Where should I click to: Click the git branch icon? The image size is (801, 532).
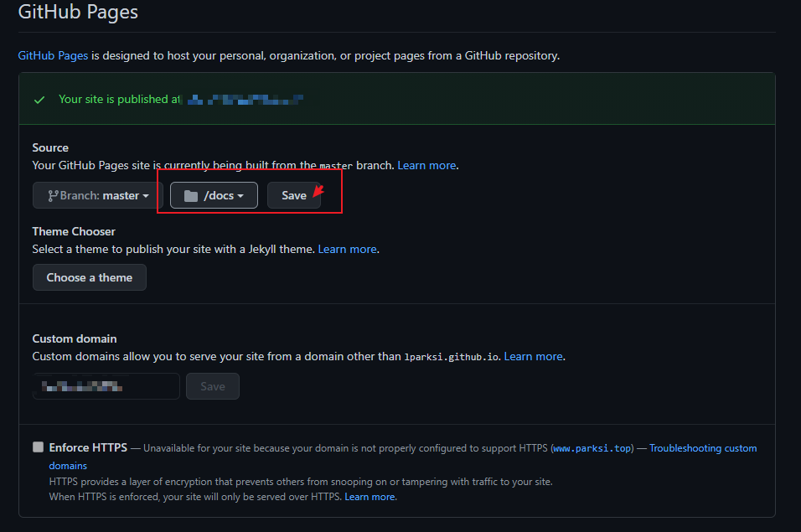53,196
